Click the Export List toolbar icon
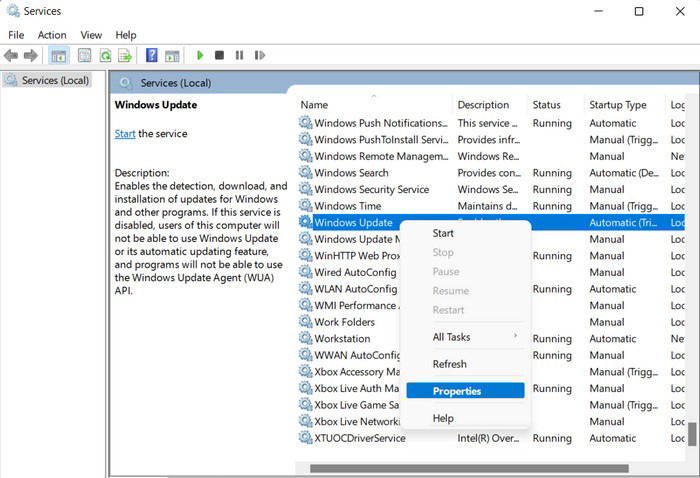Image resolution: width=700 pixels, height=478 pixels. click(x=125, y=55)
